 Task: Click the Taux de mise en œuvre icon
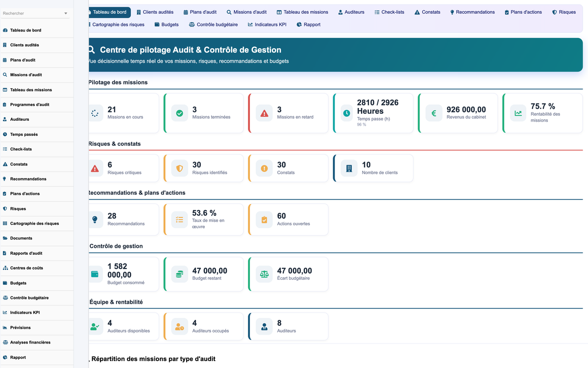[180, 220]
